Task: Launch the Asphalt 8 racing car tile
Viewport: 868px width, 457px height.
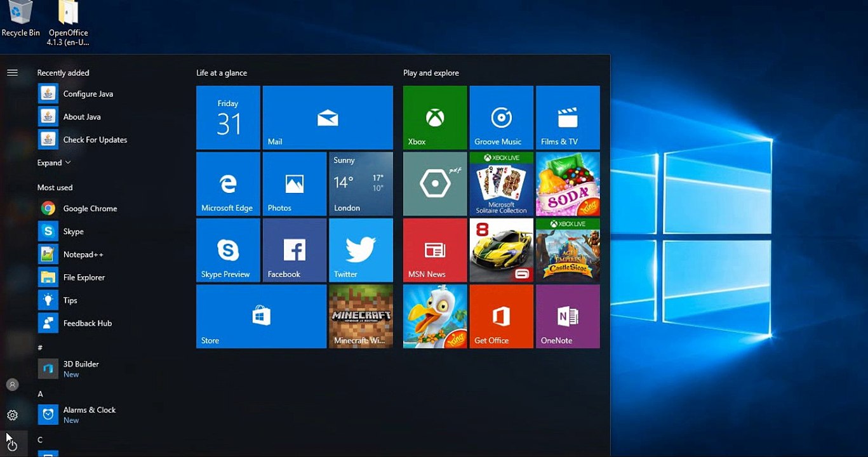Action: pos(502,250)
